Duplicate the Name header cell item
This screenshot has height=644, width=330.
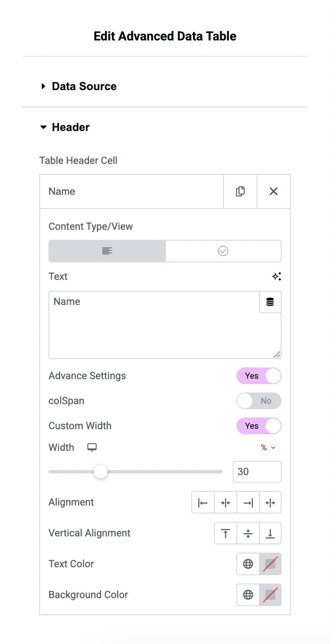[x=240, y=191]
